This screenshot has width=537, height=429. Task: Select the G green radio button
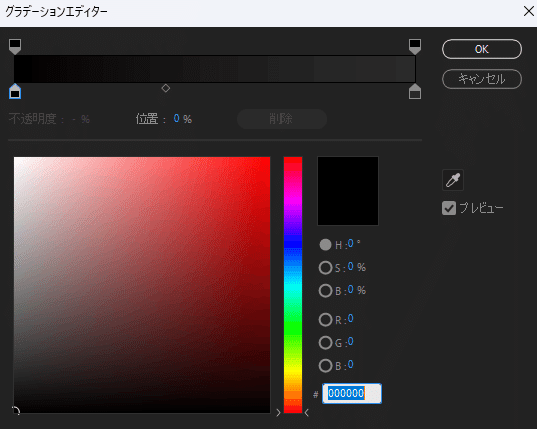click(x=325, y=343)
